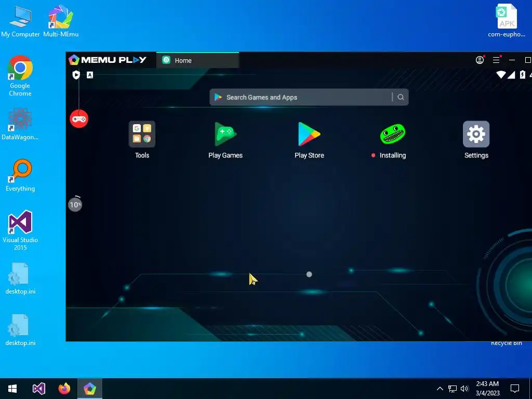Click the shield play icon in status bar
The height and width of the screenshot is (399, 532).
tap(76, 75)
